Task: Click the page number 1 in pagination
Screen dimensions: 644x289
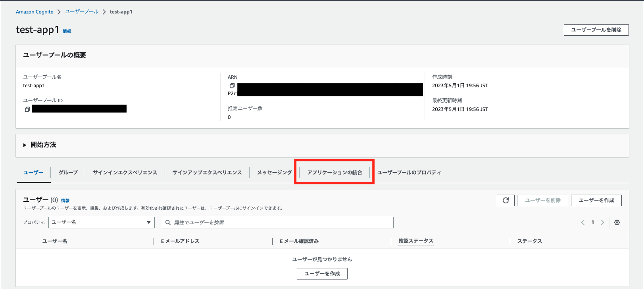Action: click(x=593, y=222)
